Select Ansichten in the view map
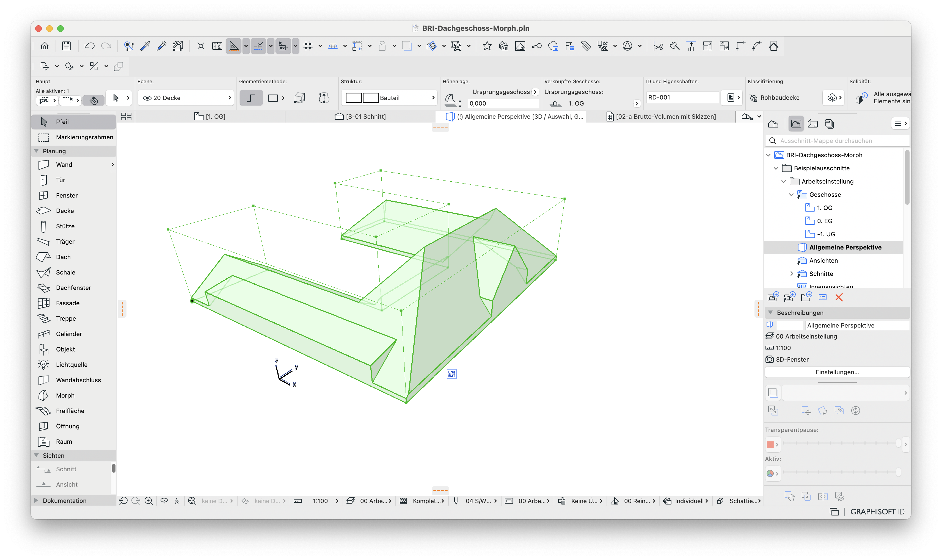The height and width of the screenshot is (560, 942). pos(823,260)
